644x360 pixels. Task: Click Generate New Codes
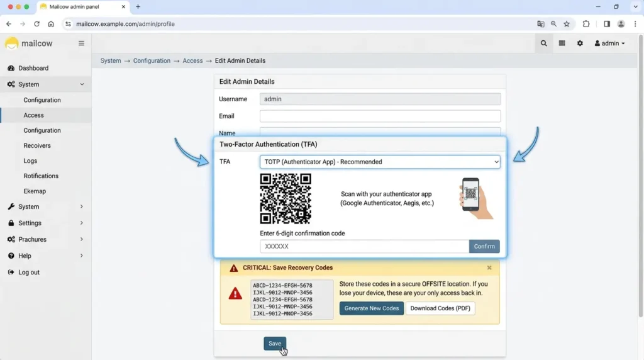tap(371, 308)
